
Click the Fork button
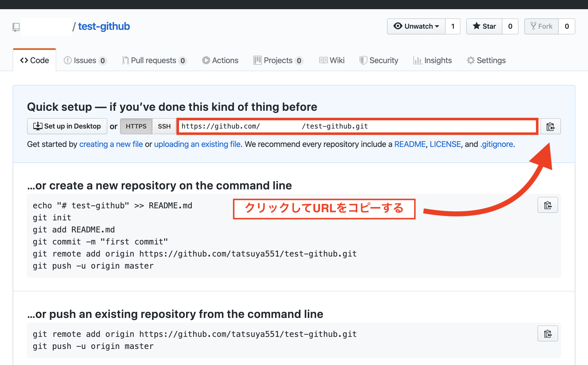tap(541, 26)
